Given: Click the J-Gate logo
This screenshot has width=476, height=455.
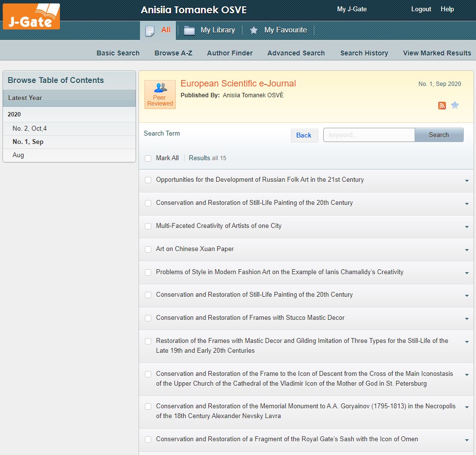Looking at the screenshot, I should (31, 17).
